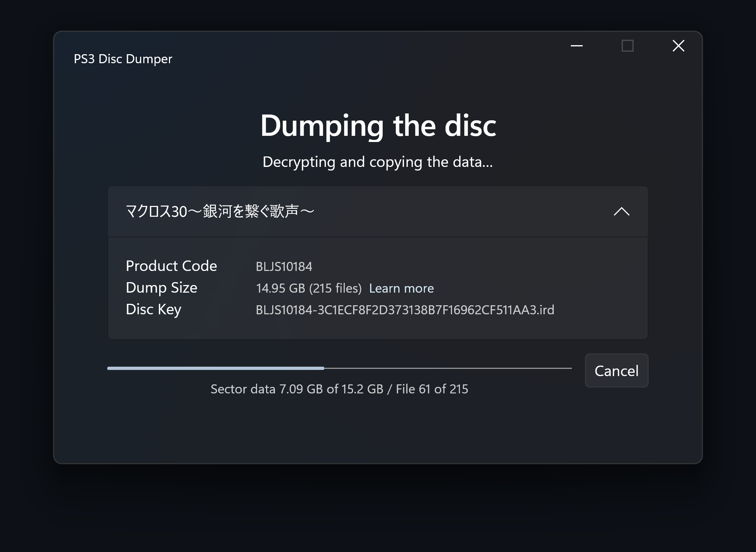Minimize the PS3 Disc Dumper window

[x=577, y=46]
